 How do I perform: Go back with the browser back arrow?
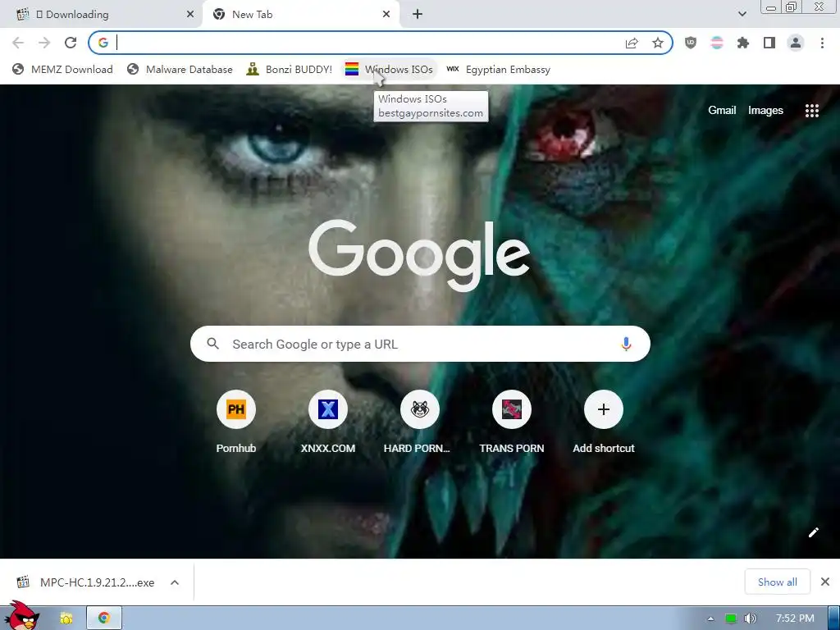[x=18, y=43]
